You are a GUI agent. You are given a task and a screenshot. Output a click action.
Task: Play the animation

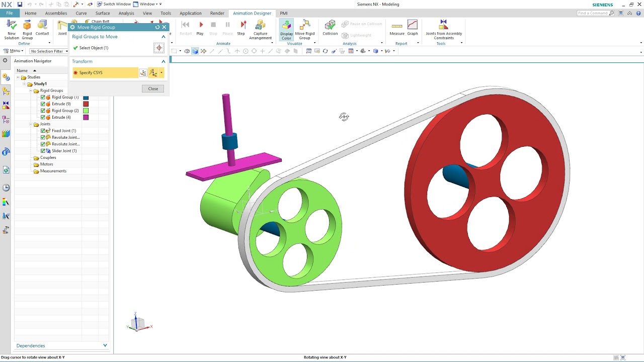(200, 28)
